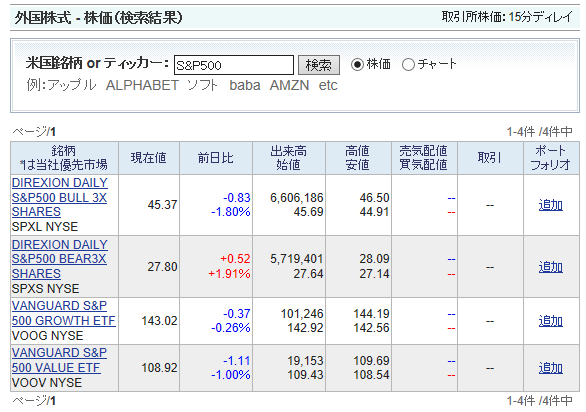Click VOOG current price 143.02
The width and height of the screenshot is (586, 412).
(159, 321)
